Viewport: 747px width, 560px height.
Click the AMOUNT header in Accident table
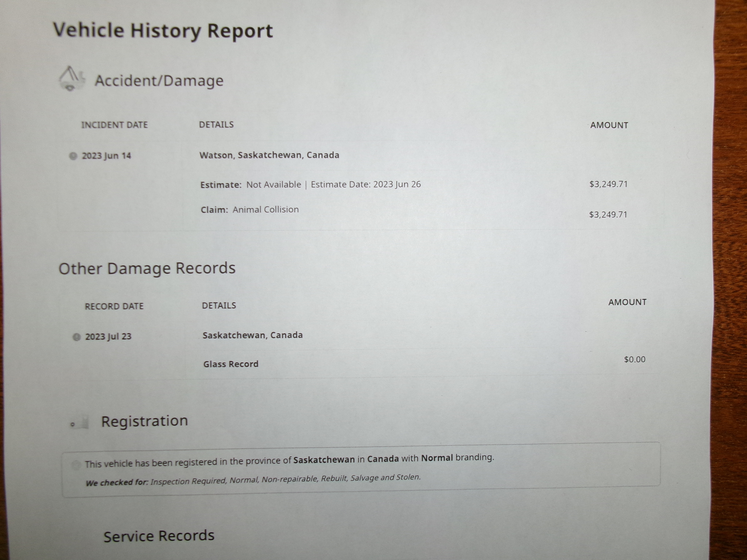(x=609, y=125)
